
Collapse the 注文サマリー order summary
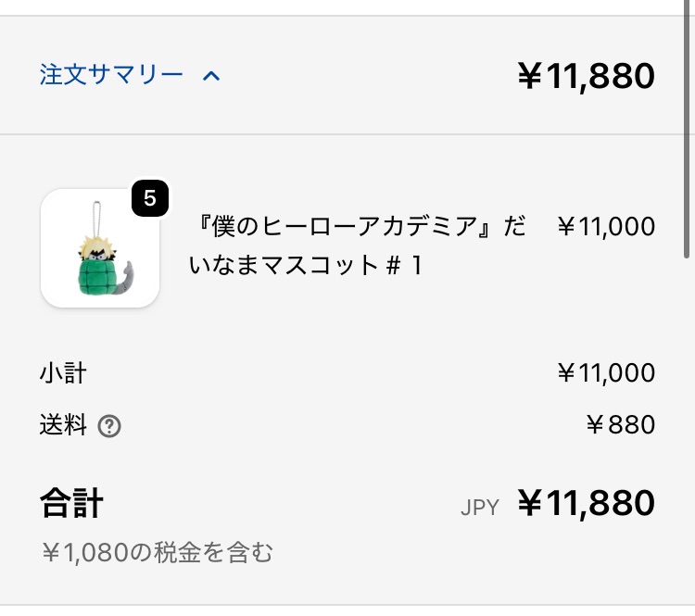pyautogui.click(x=111, y=75)
